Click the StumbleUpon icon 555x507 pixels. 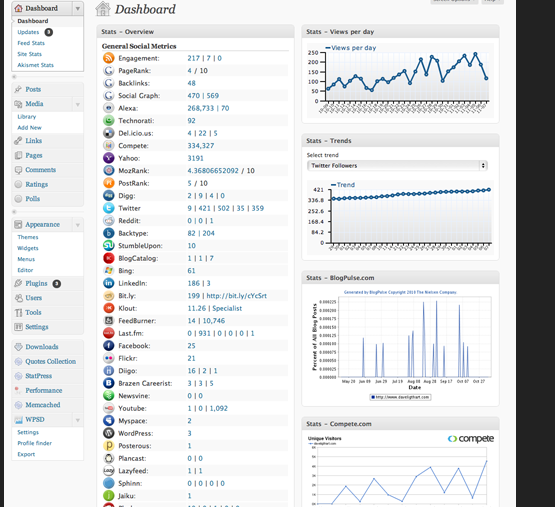click(109, 246)
